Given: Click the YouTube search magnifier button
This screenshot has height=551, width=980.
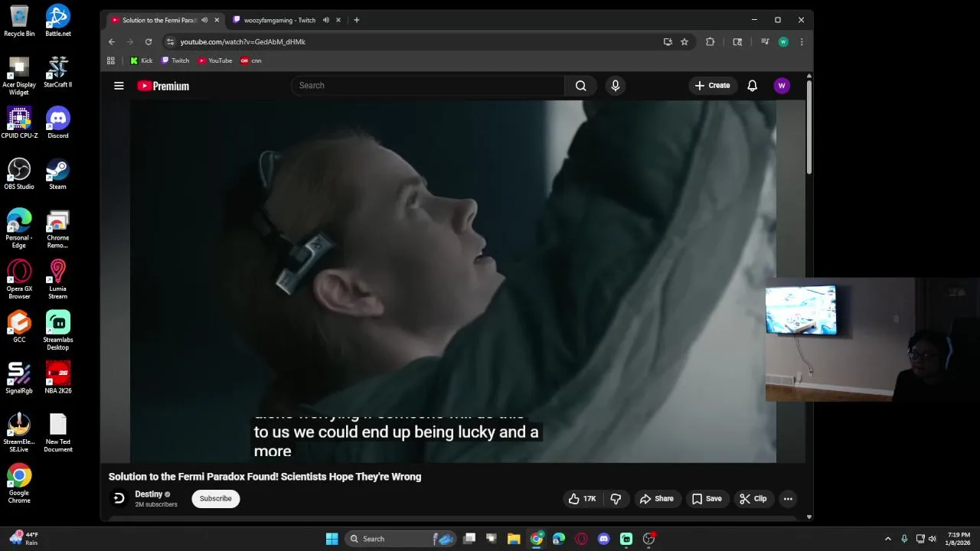Looking at the screenshot, I should [580, 86].
